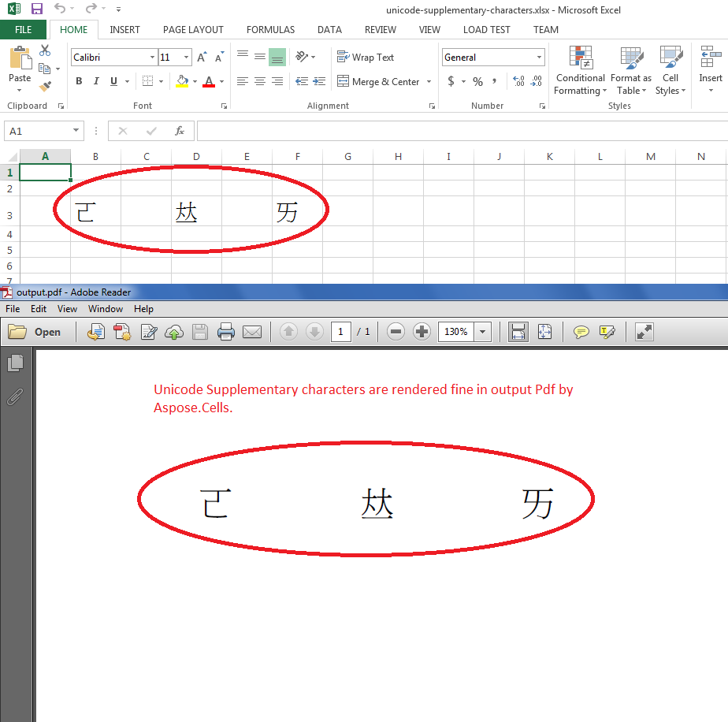The width and height of the screenshot is (728, 722).
Task: Switch to the PAGE LAYOUT tab
Action: (x=193, y=30)
